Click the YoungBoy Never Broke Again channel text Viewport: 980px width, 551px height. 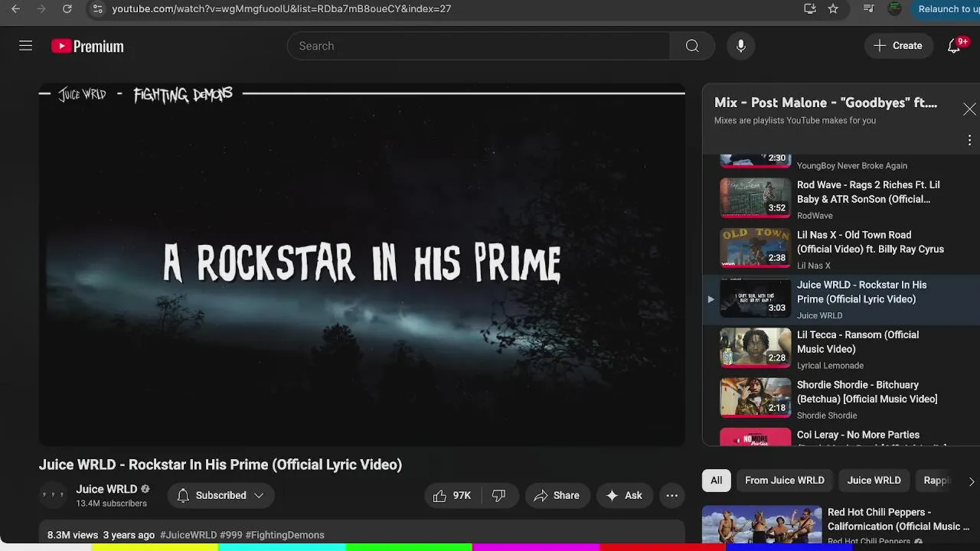851,165
